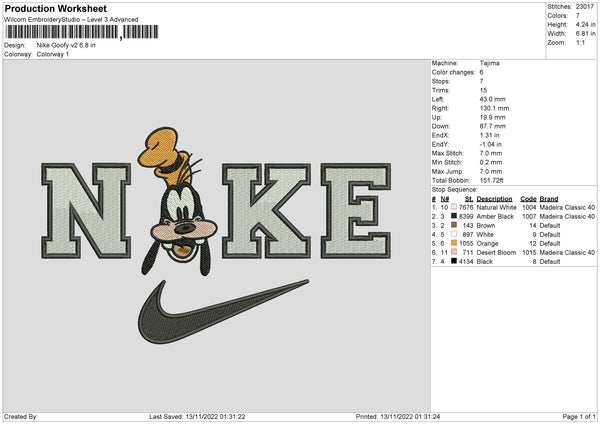Viewport: 600px width, 424px height.
Task: Select "Amber Black" description in row 2
Action: point(495,217)
